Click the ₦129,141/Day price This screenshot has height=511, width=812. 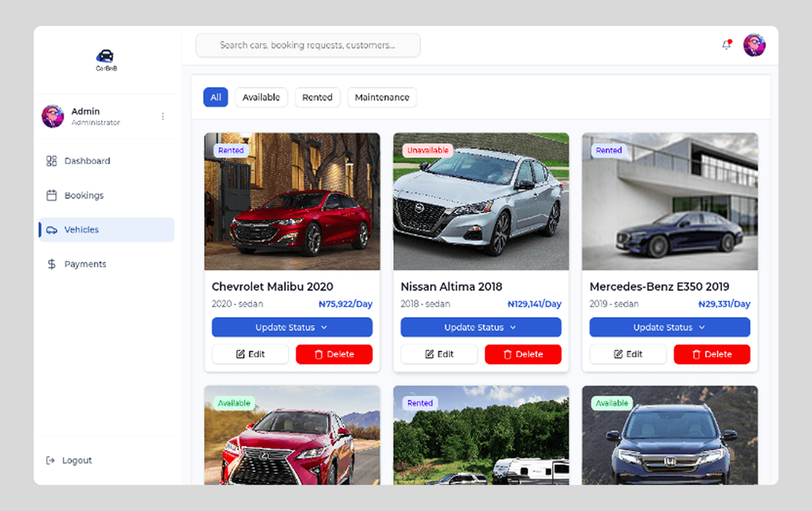tap(535, 304)
